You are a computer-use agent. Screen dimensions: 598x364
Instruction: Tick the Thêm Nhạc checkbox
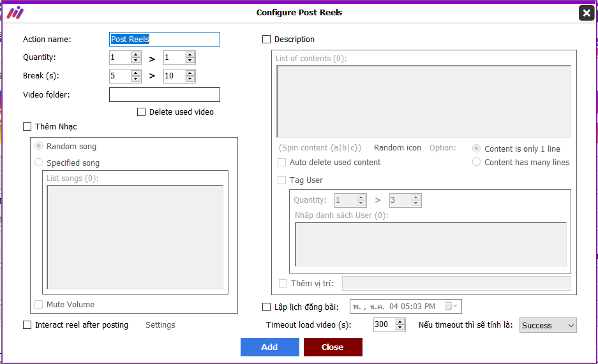point(27,126)
